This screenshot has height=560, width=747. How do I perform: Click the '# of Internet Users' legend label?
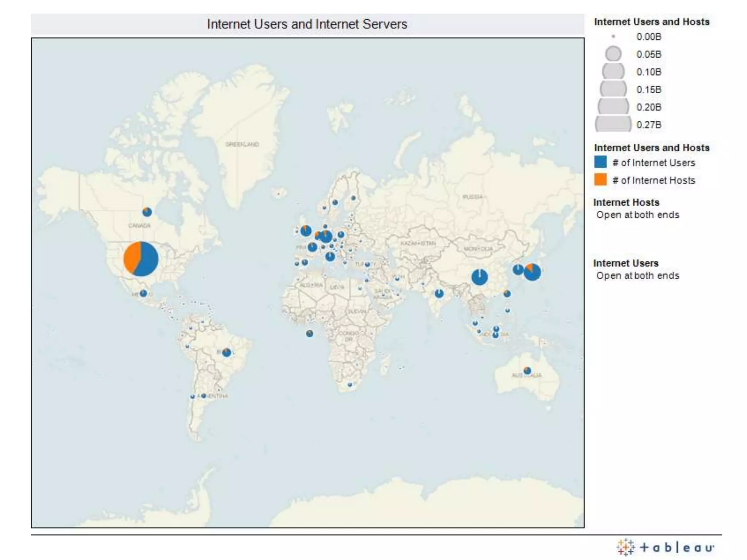[x=654, y=163]
